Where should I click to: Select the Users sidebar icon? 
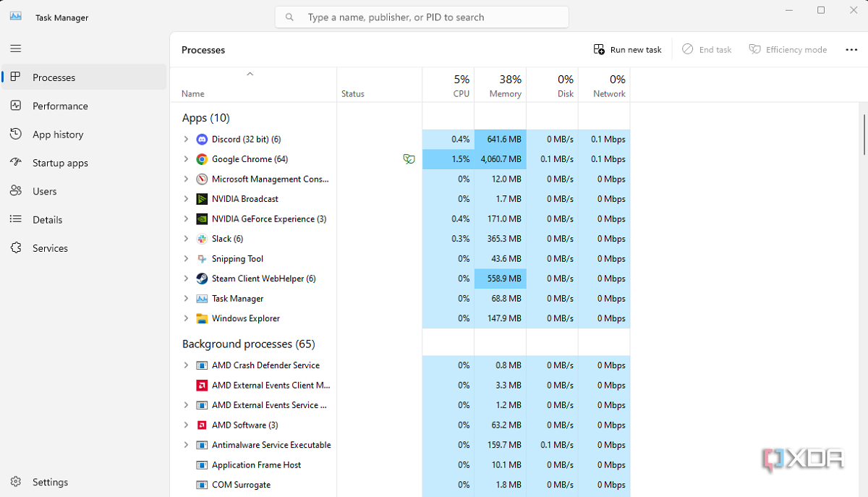tap(15, 190)
